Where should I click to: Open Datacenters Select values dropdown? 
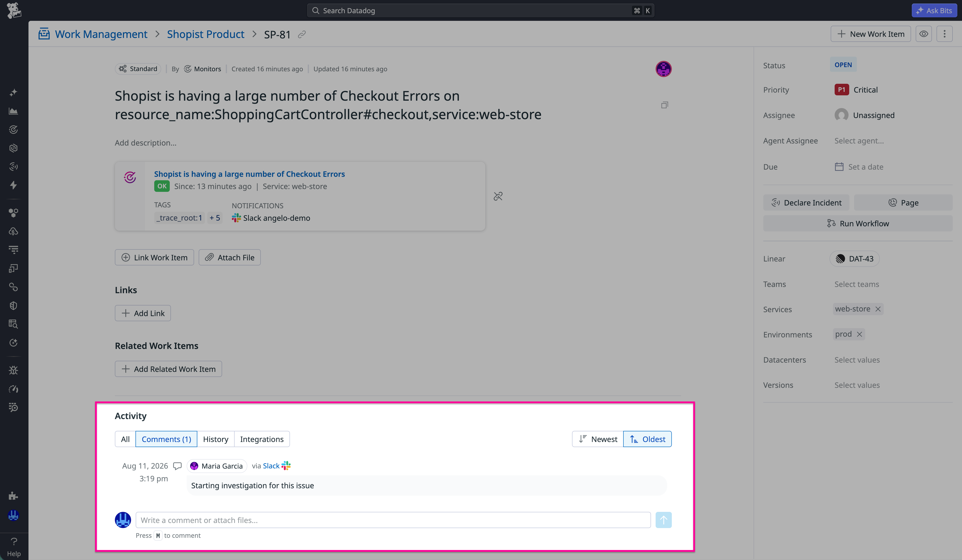click(x=857, y=360)
